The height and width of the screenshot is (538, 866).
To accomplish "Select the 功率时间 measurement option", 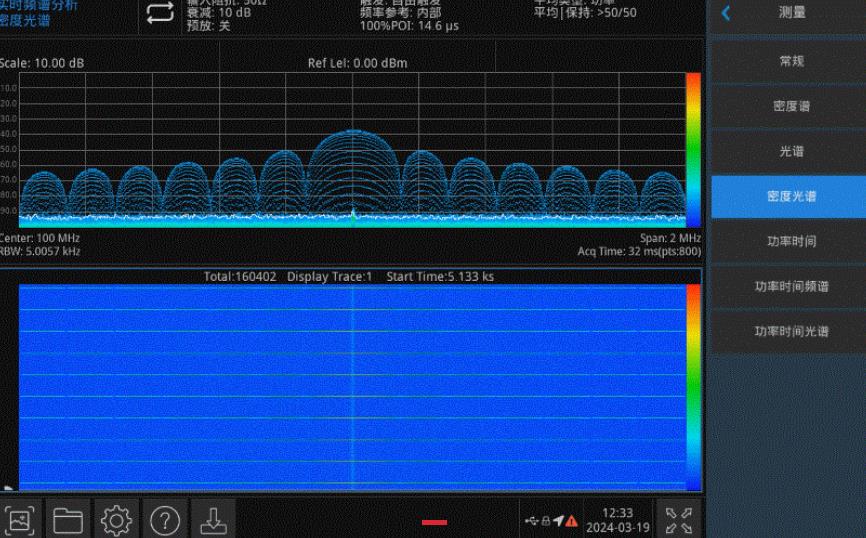I will tap(791, 241).
